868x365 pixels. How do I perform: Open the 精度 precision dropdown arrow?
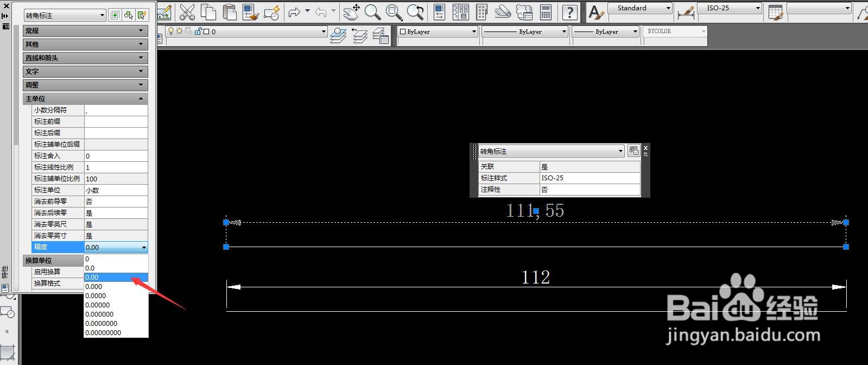pos(144,247)
